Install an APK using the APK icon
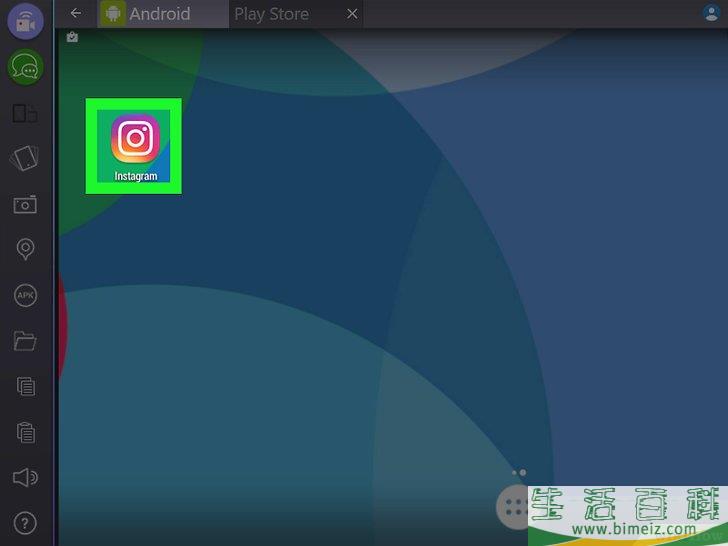 26,295
